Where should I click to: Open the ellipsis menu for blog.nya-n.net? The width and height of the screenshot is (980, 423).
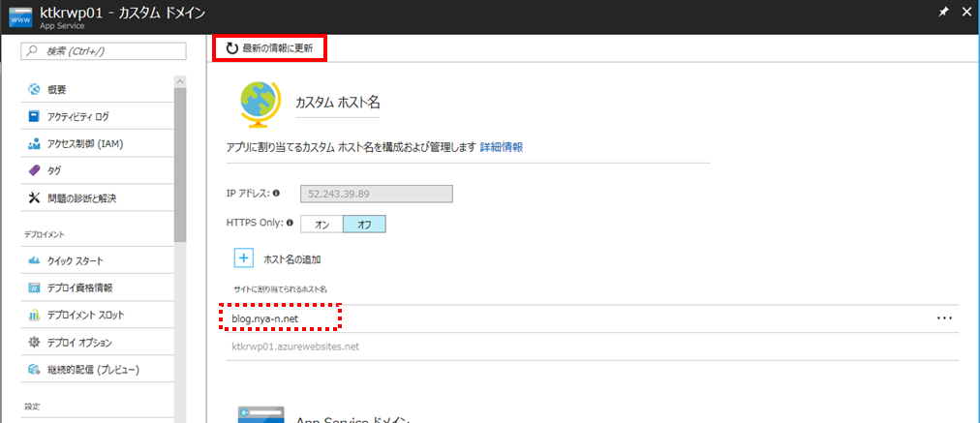click(944, 318)
